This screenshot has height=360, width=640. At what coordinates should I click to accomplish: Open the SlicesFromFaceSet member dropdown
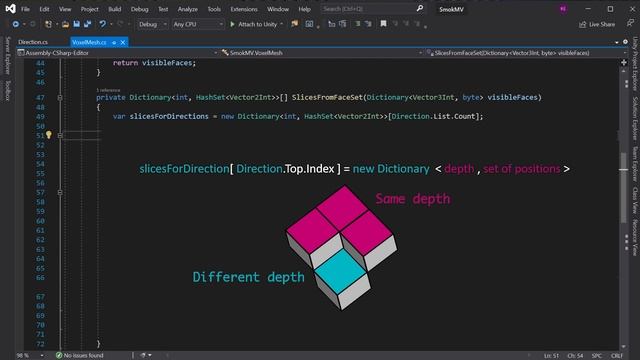pyautogui.click(x=526, y=53)
